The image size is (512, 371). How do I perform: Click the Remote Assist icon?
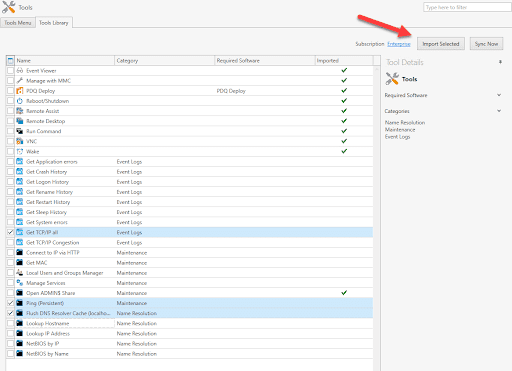coord(20,111)
